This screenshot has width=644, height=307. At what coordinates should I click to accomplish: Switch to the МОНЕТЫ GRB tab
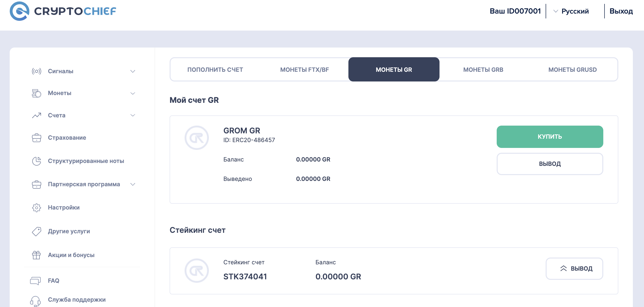pyautogui.click(x=483, y=70)
